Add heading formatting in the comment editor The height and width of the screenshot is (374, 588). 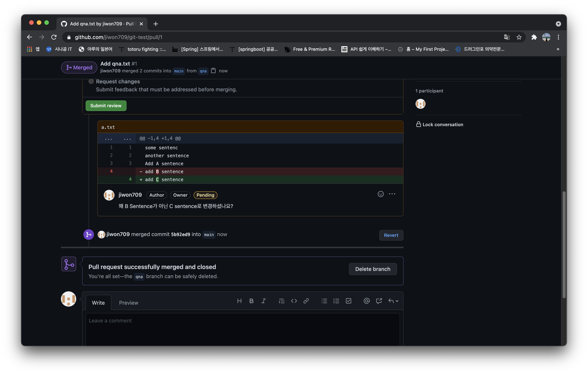click(239, 301)
